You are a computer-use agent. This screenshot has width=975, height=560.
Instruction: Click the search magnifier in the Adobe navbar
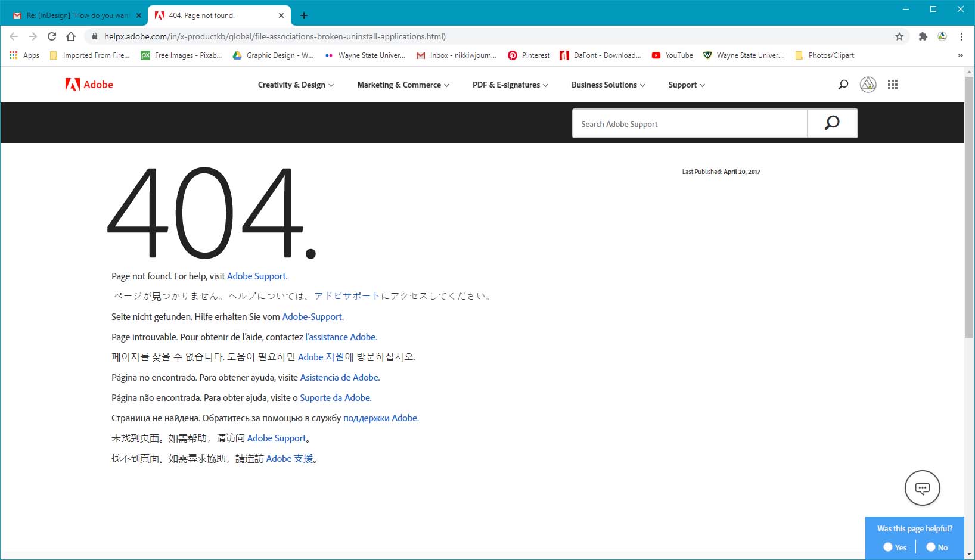(843, 84)
